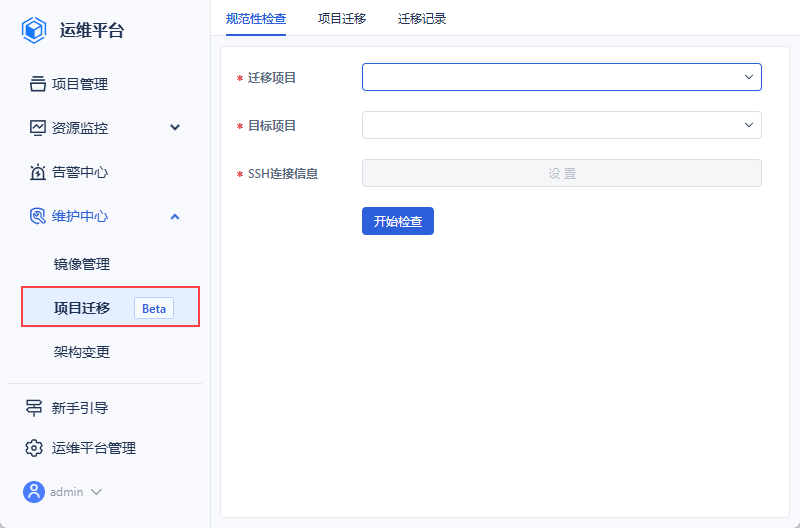Screen dimensions: 800x528
Task: Click the 告警中心 alarm icon
Action: (x=37, y=172)
